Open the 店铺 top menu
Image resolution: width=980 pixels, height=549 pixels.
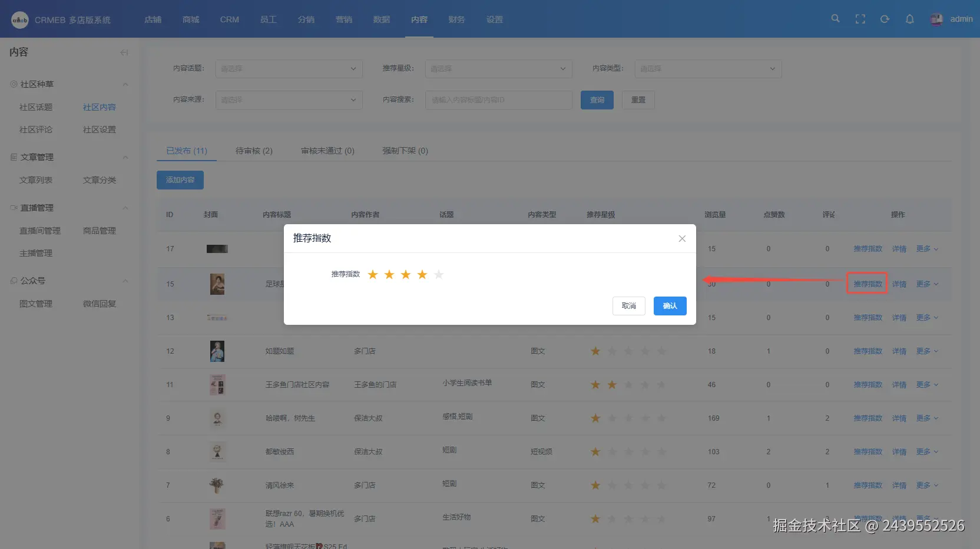coord(153,19)
